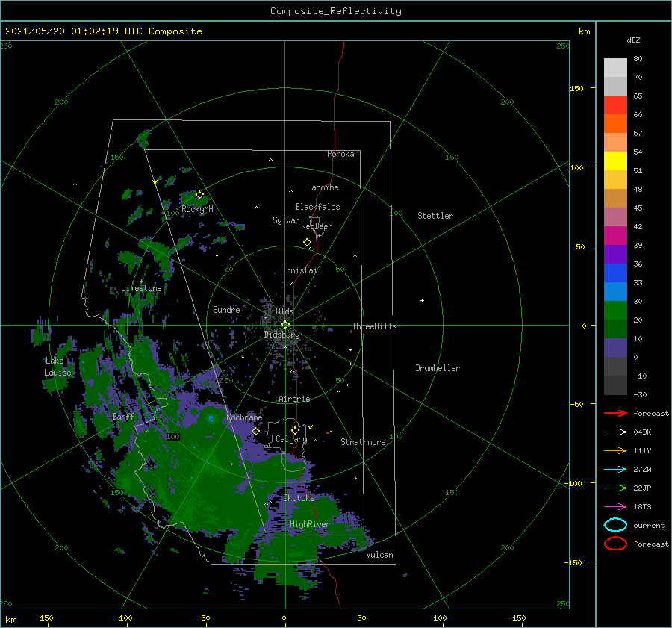
Task: Click the white plus marker east of ThreeHills
Action: click(422, 300)
